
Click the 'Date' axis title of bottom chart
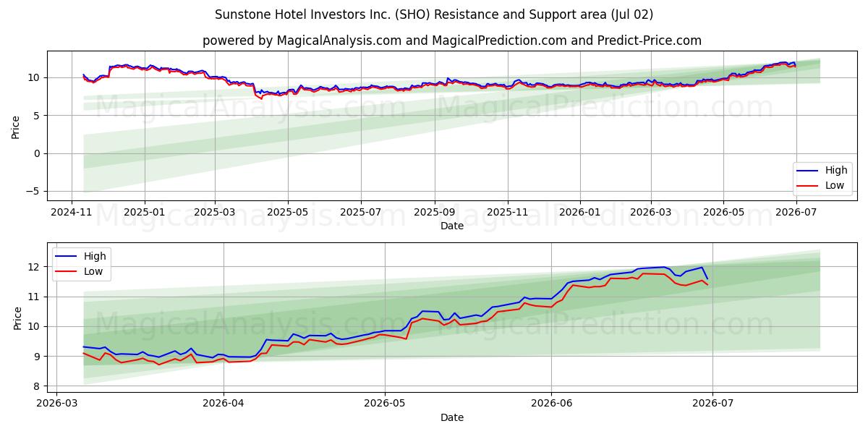452,417
